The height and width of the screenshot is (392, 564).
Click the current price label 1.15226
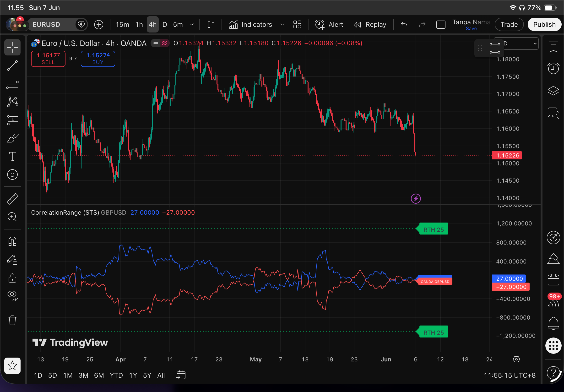tap(507, 155)
